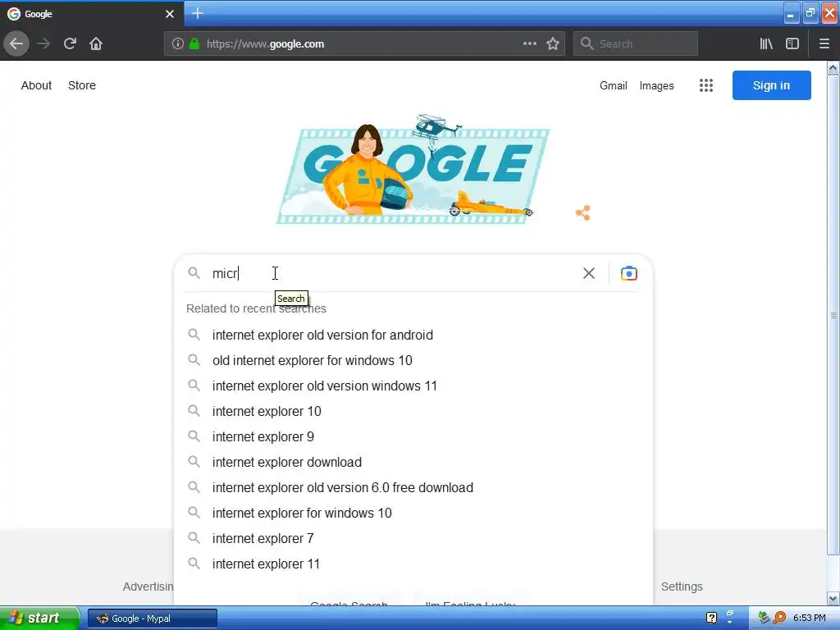840x630 pixels.
Task: Choose 'internet explorer 11' suggestion
Action: tap(413, 564)
